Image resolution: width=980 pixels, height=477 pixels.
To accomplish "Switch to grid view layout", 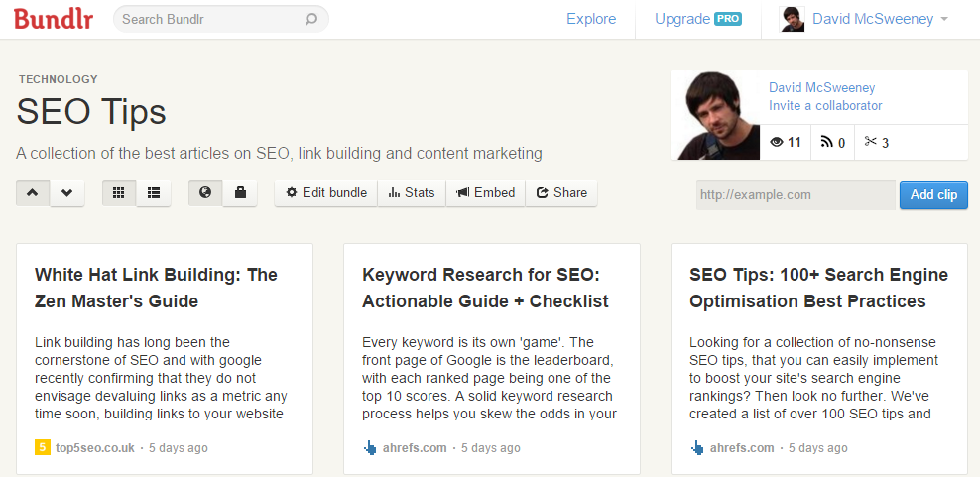I will [119, 192].
